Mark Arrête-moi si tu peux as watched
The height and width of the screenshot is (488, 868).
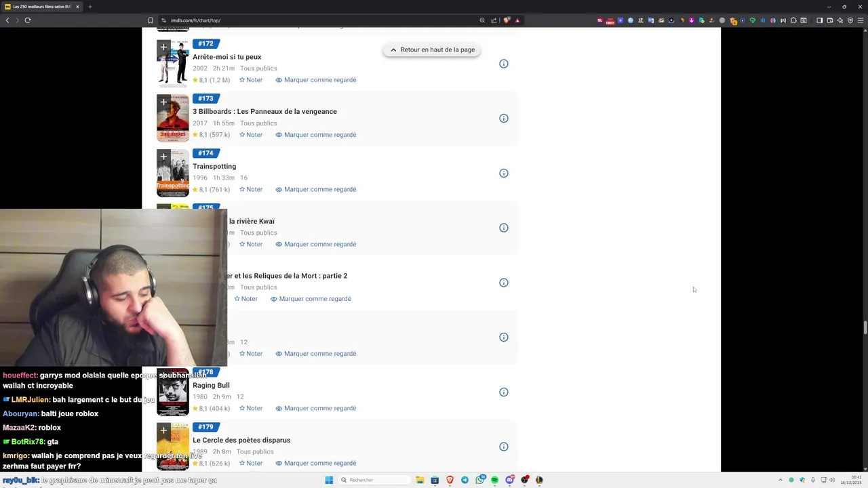click(x=315, y=80)
